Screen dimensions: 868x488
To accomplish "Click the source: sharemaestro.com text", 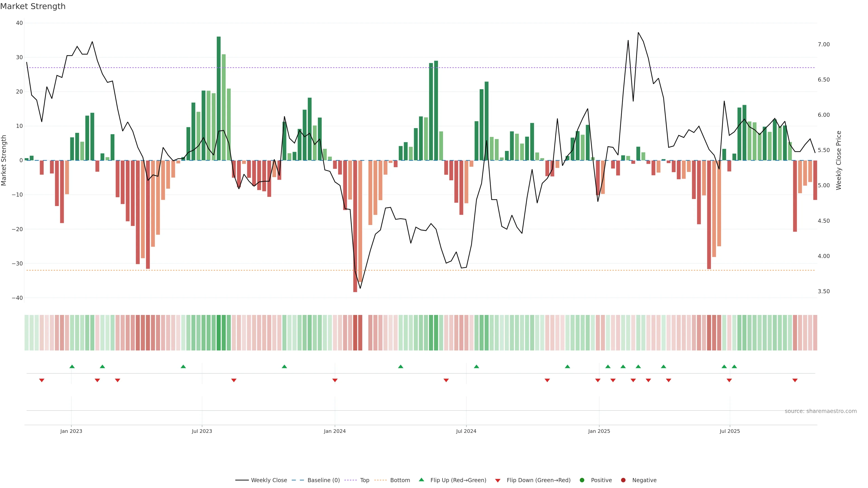I will (821, 411).
